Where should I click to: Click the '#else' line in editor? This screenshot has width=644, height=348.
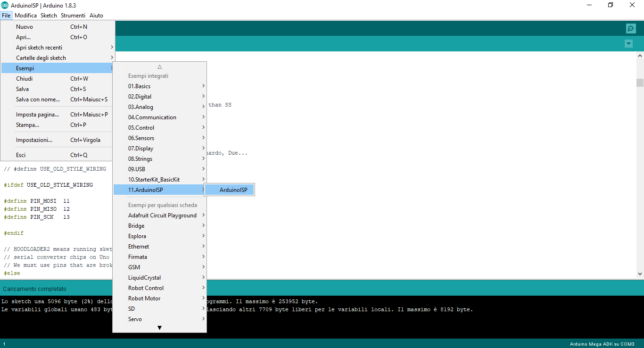click(12, 273)
